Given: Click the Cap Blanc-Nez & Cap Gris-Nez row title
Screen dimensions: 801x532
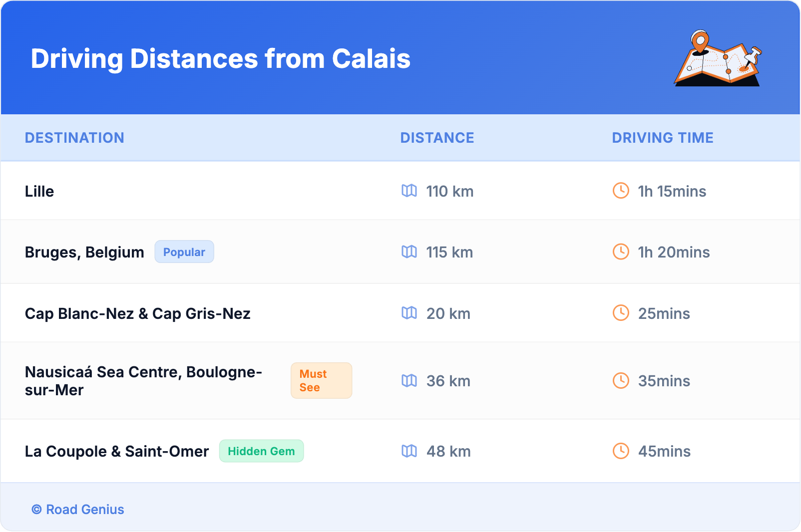Looking at the screenshot, I should tap(138, 313).
